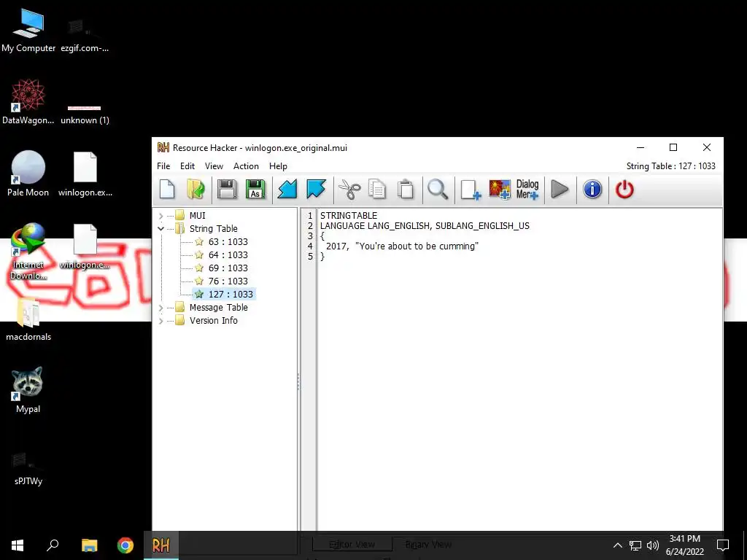Screen dimensions: 747x560
Task: Open the notification center icon
Action: [723, 545]
